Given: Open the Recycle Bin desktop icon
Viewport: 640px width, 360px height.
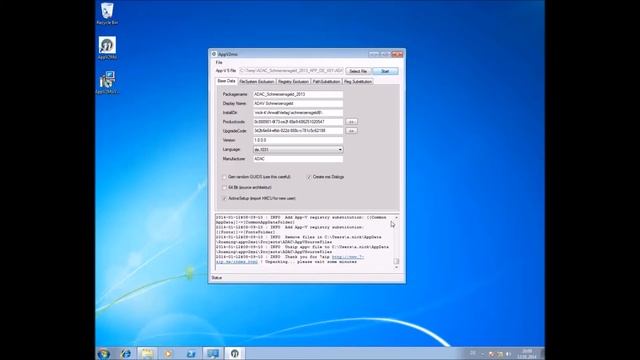Looking at the screenshot, I should pyautogui.click(x=107, y=13).
